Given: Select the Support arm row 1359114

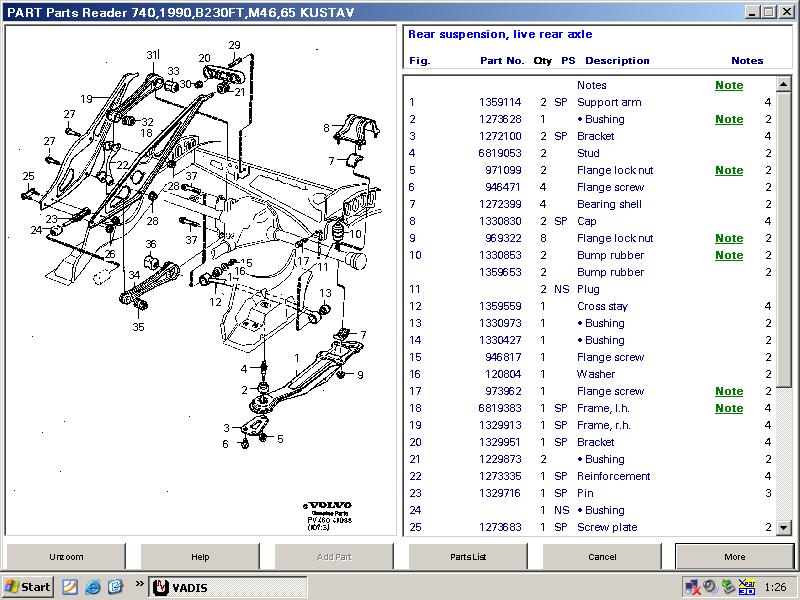Looking at the screenshot, I should click(590, 102).
